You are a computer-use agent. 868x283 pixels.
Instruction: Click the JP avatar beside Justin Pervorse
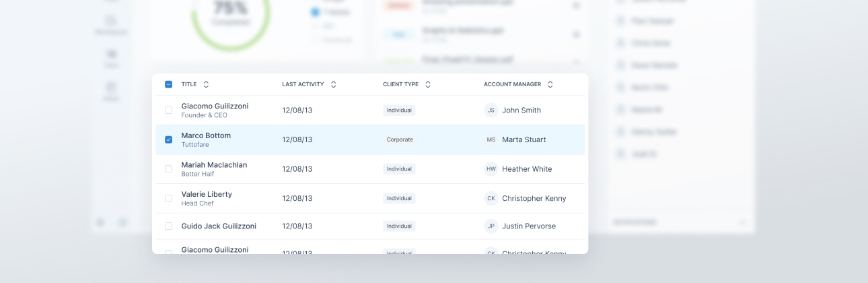tap(491, 226)
